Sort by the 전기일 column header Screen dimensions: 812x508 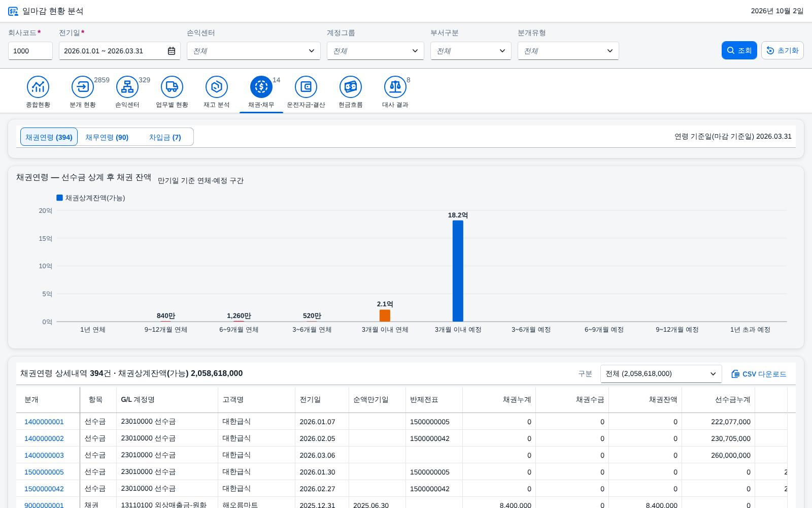(x=322, y=400)
